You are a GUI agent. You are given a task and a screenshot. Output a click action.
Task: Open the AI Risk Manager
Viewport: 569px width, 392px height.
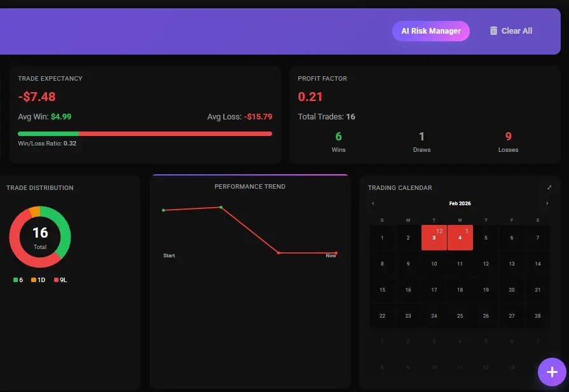[431, 30]
